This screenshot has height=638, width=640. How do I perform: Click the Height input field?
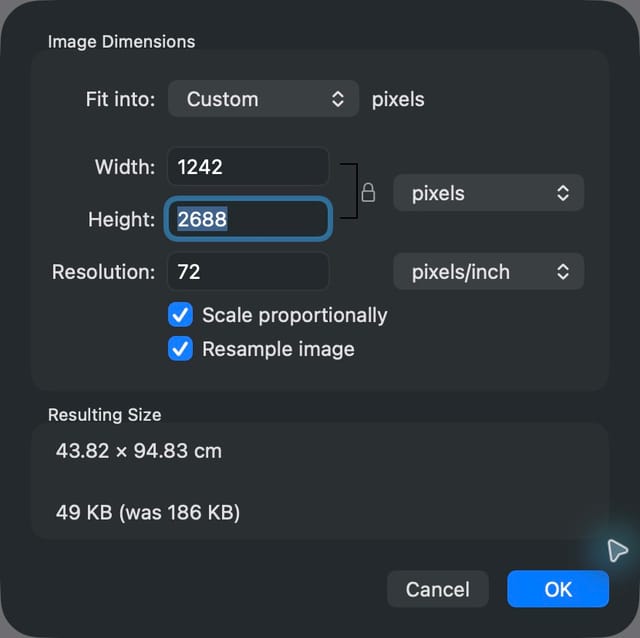(248, 219)
